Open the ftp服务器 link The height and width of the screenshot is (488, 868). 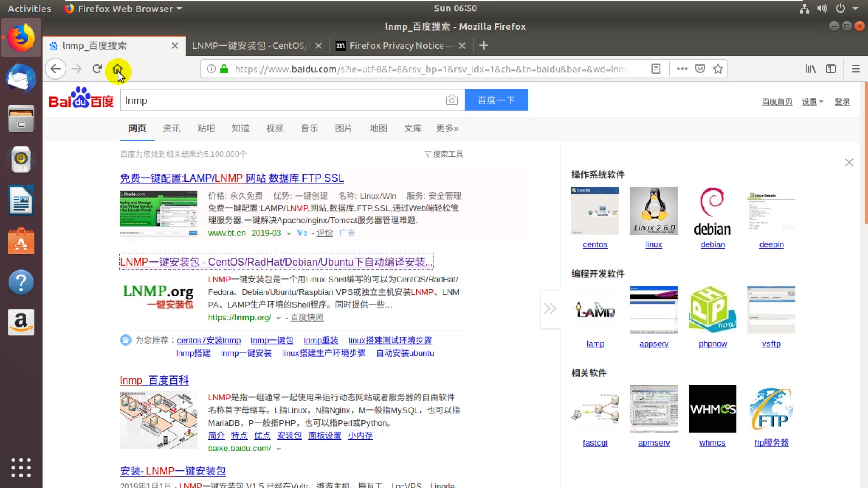[771, 443]
